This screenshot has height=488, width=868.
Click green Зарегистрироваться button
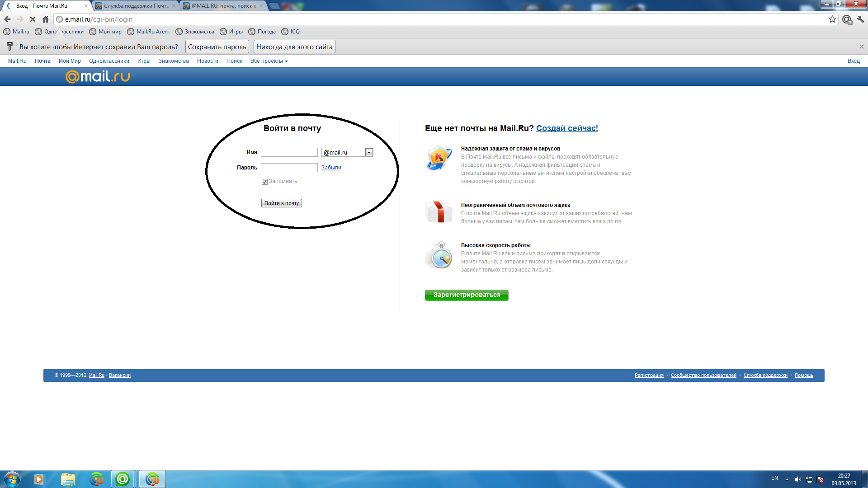pos(467,295)
